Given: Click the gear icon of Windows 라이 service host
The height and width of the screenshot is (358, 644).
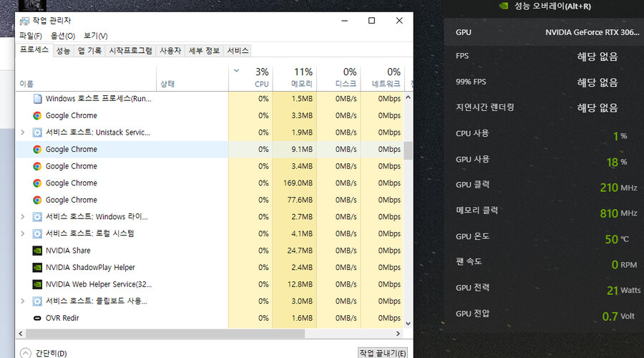Looking at the screenshot, I should tap(37, 217).
